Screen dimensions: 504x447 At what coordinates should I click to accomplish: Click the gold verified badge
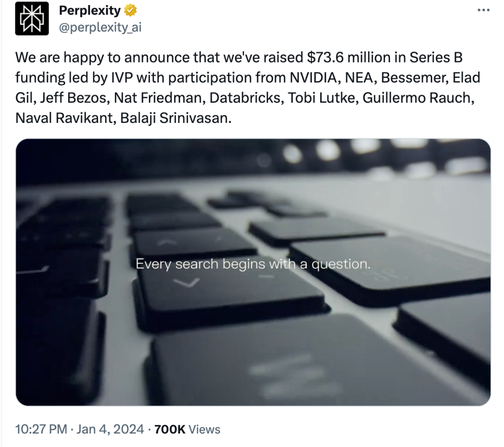(x=131, y=10)
